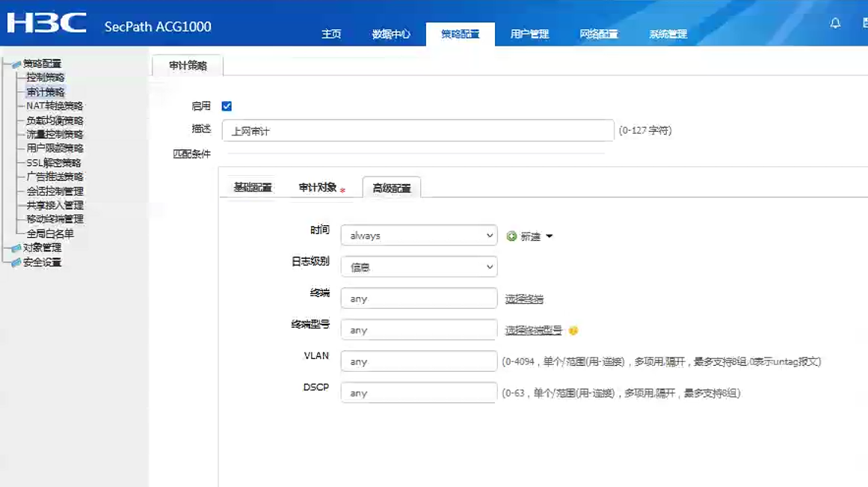Open 用户限额策略 in the sidebar
Viewport: 868px width, 487px height.
pyautogui.click(x=55, y=148)
